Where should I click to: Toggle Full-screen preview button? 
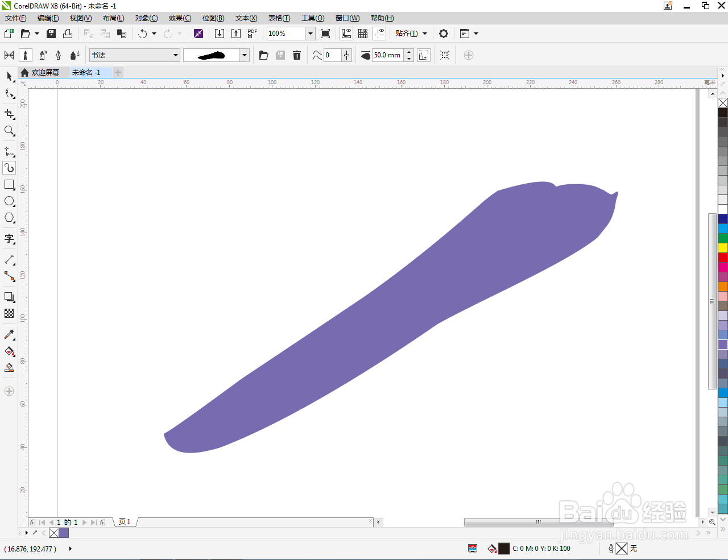coord(325,34)
